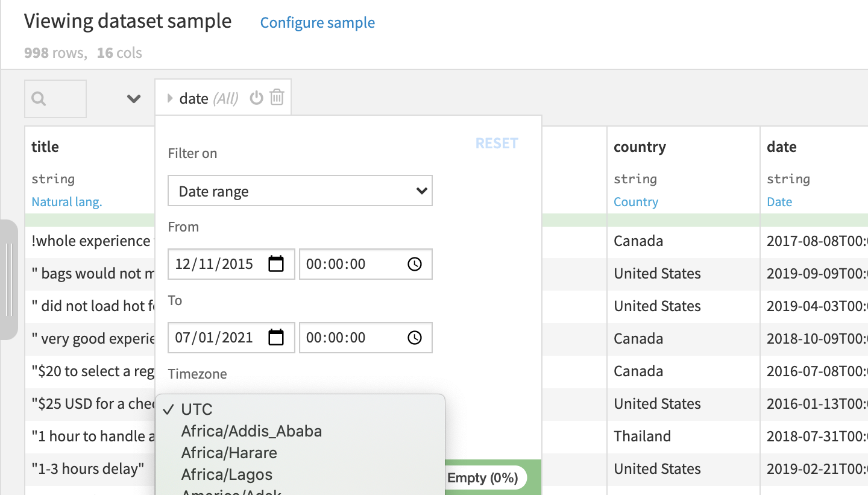
Task: Click United States in the 2016-01-13 row
Action: point(684,403)
